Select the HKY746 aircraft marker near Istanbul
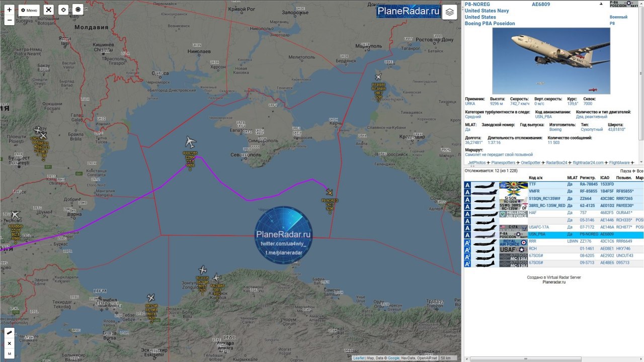Image resolution: width=644 pixels, height=362 pixels. 150,298
